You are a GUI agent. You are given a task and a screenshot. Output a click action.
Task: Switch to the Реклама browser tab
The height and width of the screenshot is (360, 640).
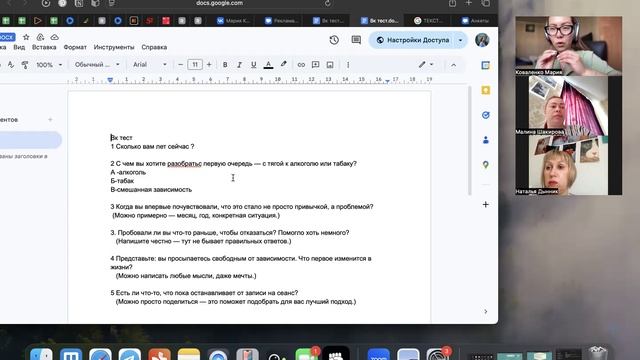(282, 20)
